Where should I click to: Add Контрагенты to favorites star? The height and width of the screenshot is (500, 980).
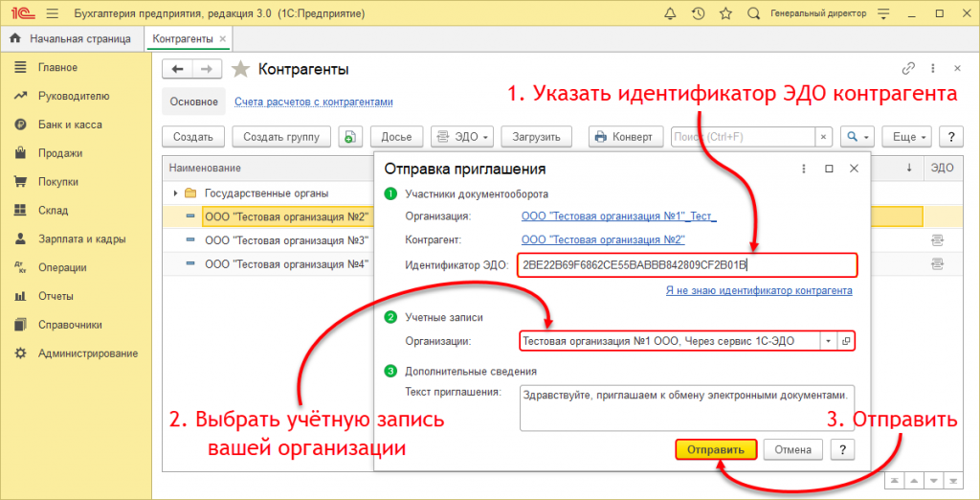[x=240, y=70]
